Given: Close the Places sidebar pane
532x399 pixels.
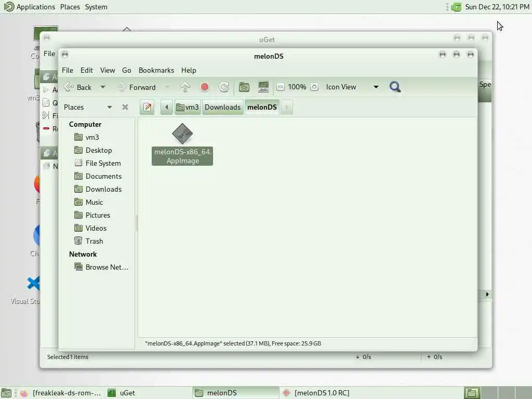Looking at the screenshot, I should (x=125, y=107).
